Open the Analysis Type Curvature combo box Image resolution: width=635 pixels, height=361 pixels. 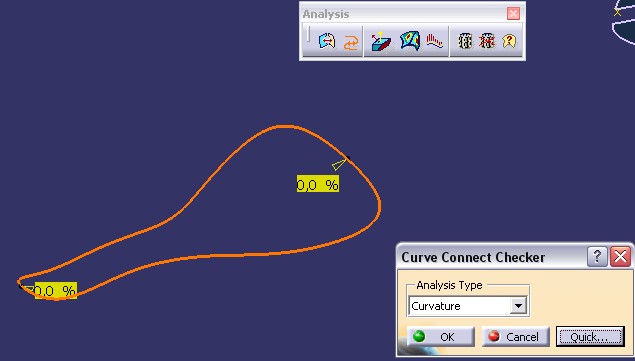pos(468,306)
